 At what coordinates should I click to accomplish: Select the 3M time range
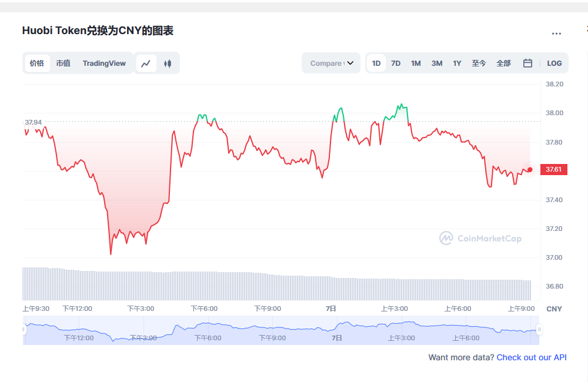pos(437,63)
